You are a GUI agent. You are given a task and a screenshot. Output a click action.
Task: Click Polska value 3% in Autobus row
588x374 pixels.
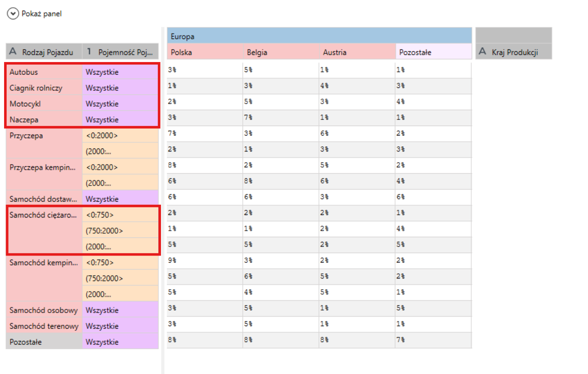tap(205, 70)
